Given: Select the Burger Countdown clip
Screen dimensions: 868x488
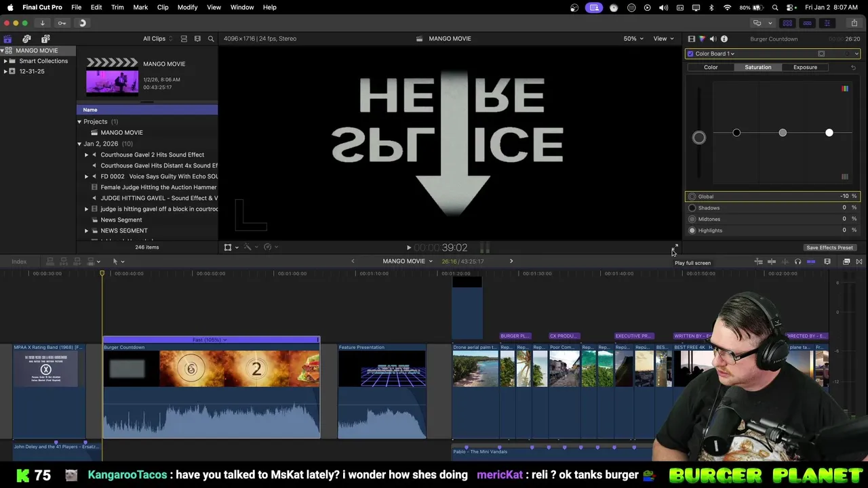Looking at the screenshot, I should [x=211, y=391].
